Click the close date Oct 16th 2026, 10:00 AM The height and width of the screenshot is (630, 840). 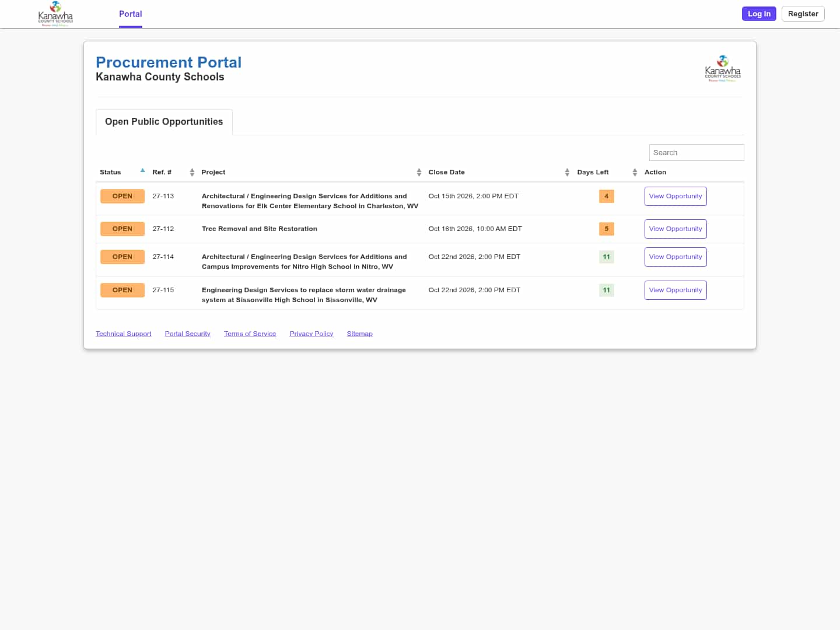[x=475, y=229]
